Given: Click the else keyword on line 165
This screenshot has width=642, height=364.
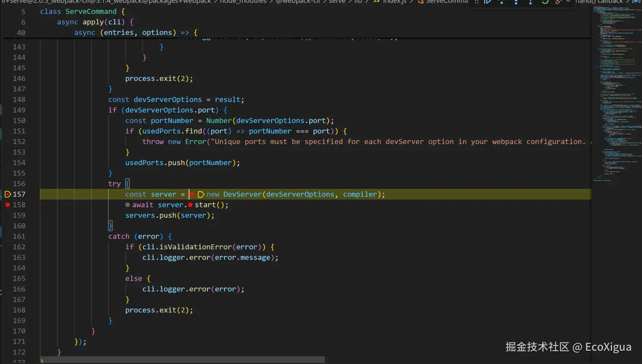Looking at the screenshot, I should pyautogui.click(x=134, y=278).
